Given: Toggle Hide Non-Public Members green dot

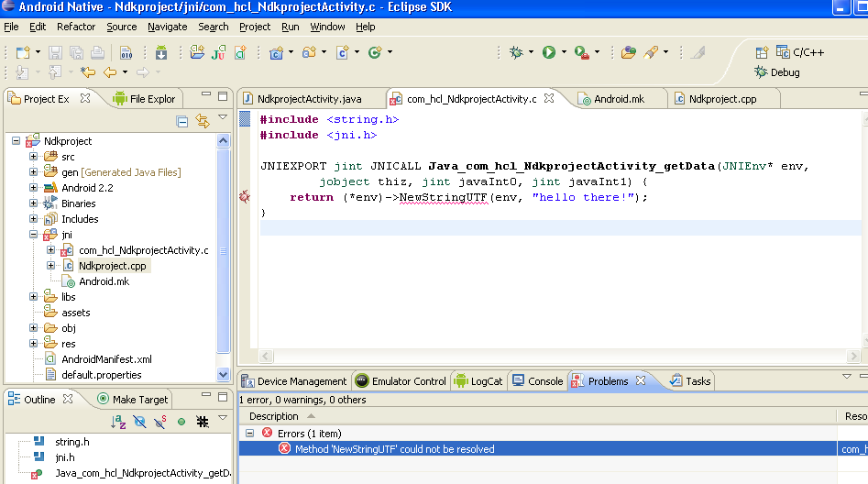Looking at the screenshot, I should tap(181, 422).
